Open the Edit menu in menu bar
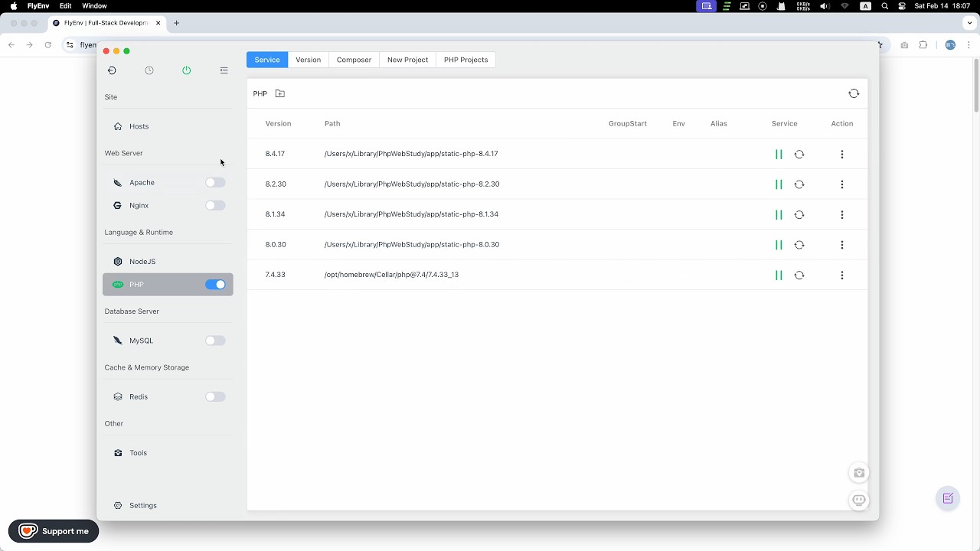 (x=66, y=6)
